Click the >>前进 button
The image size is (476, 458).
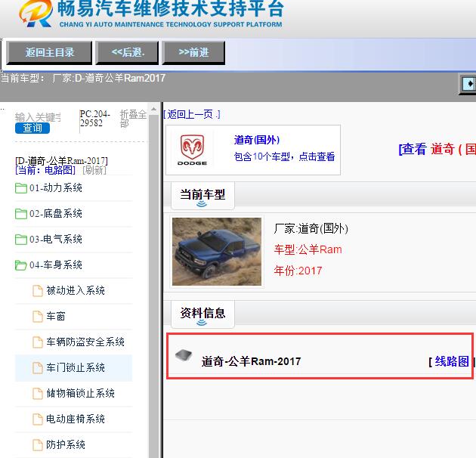pos(193,53)
